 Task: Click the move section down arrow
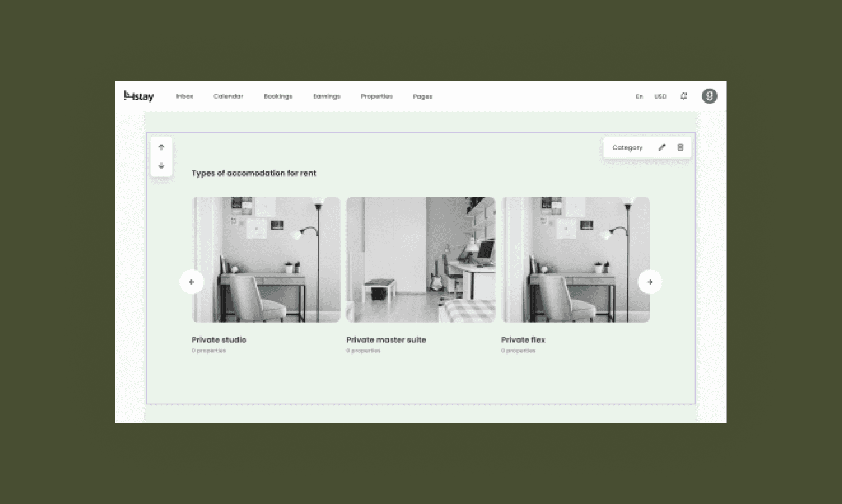click(161, 166)
